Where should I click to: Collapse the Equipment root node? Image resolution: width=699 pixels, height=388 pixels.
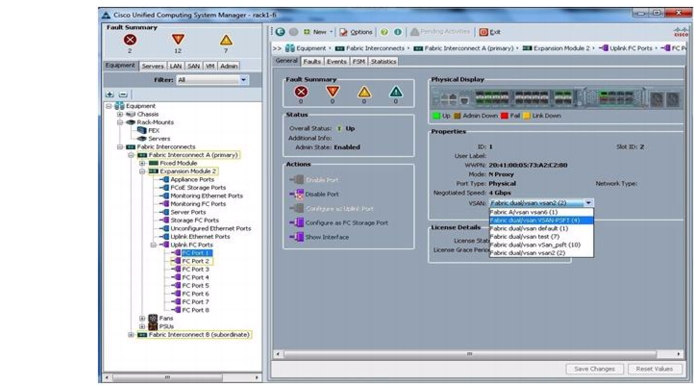click(x=109, y=106)
